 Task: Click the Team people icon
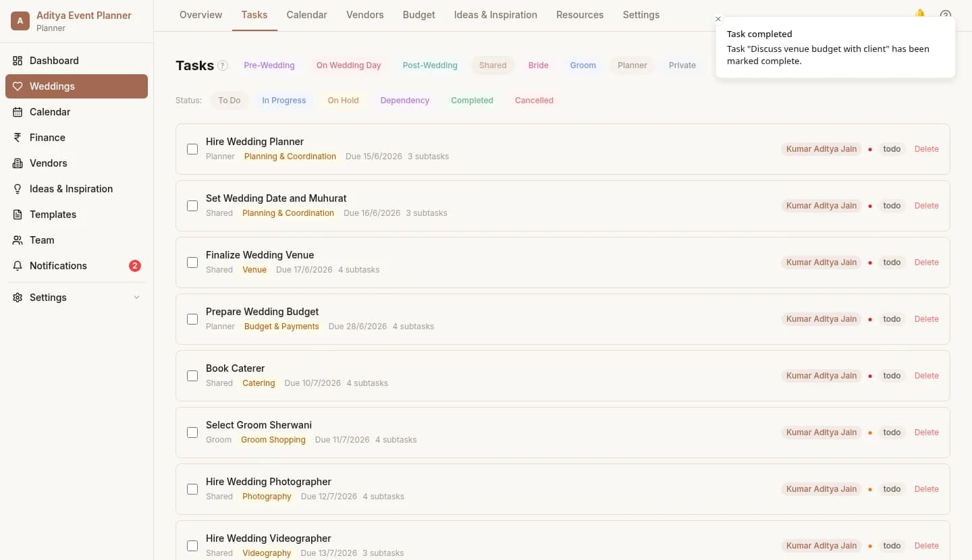[x=18, y=240]
